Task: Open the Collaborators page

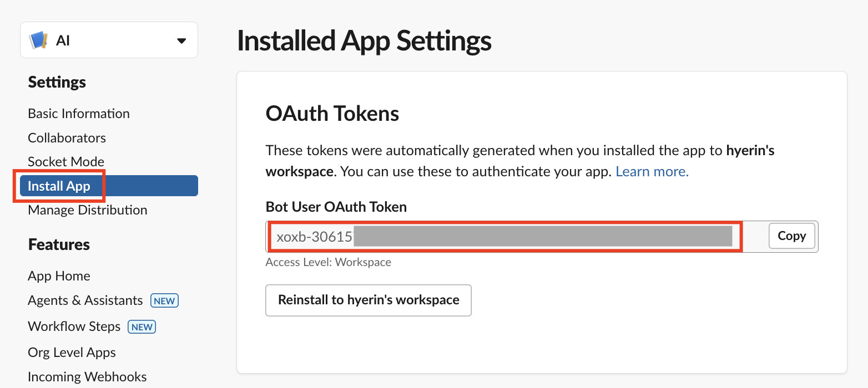Action: [67, 137]
